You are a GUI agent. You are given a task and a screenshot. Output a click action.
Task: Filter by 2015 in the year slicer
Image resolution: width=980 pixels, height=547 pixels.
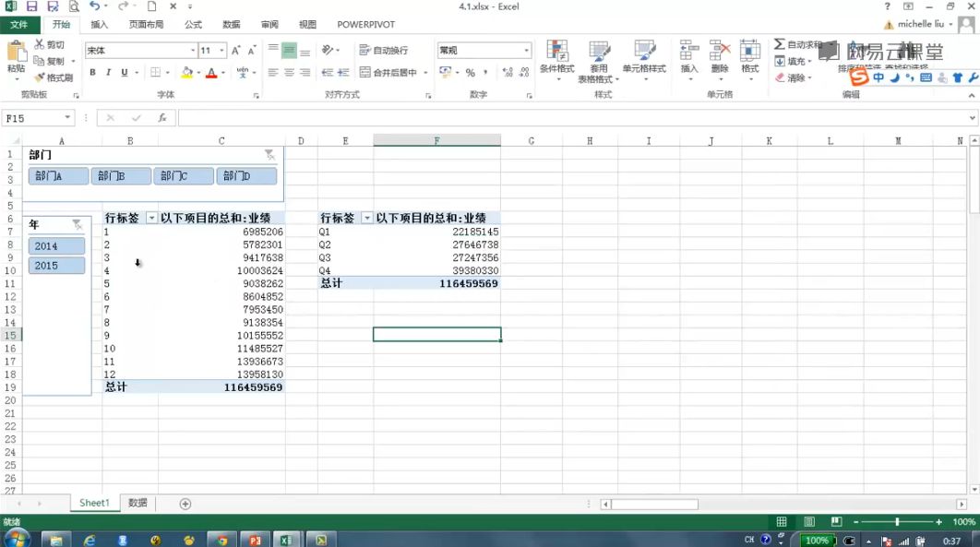tap(57, 266)
